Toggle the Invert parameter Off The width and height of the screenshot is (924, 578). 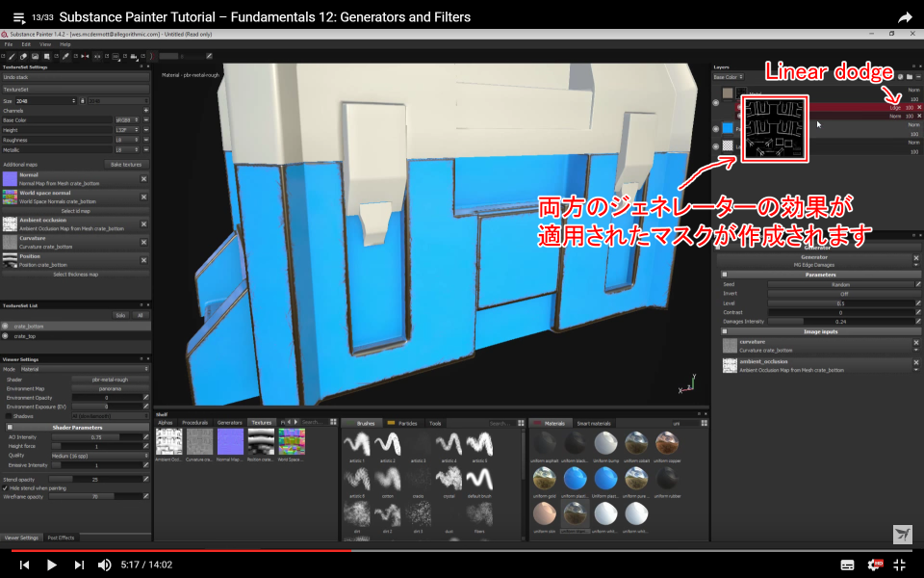point(843,294)
